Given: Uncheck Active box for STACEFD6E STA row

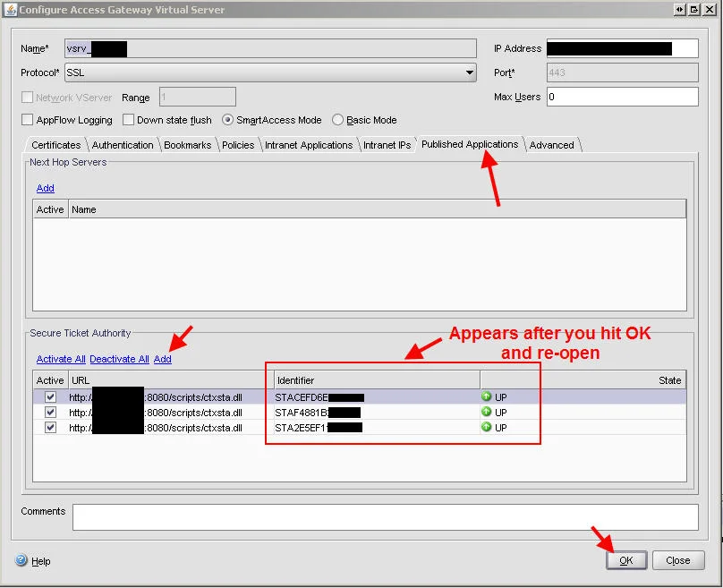Looking at the screenshot, I should (50, 397).
